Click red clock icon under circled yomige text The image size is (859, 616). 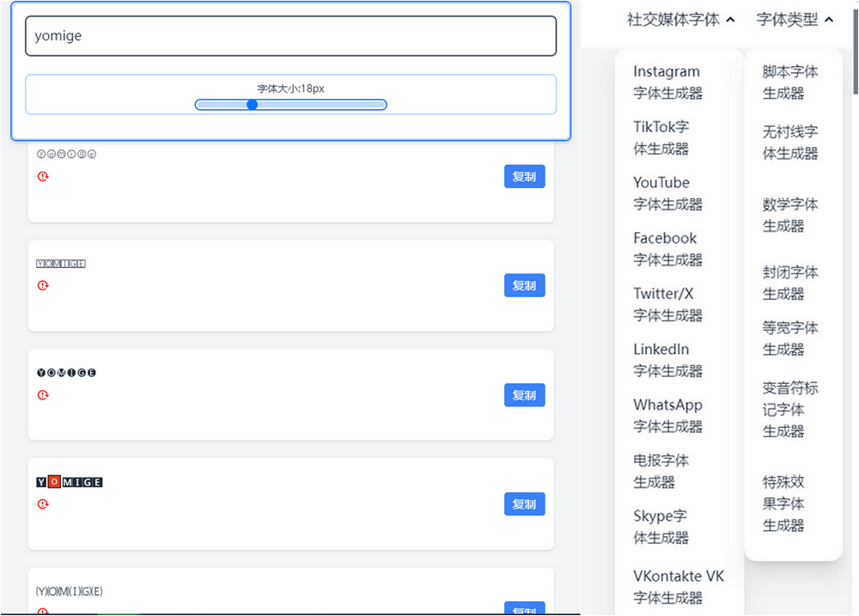click(43, 176)
